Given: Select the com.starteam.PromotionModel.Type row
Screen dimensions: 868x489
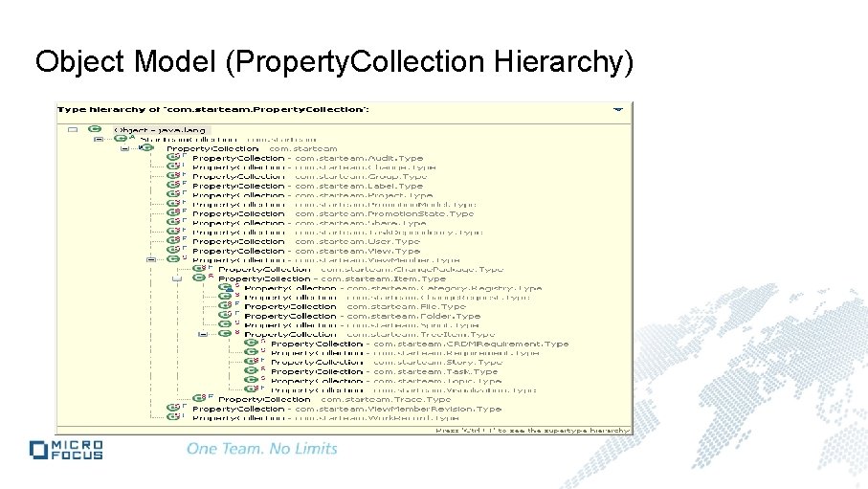Looking at the screenshot, I should 334,205.
